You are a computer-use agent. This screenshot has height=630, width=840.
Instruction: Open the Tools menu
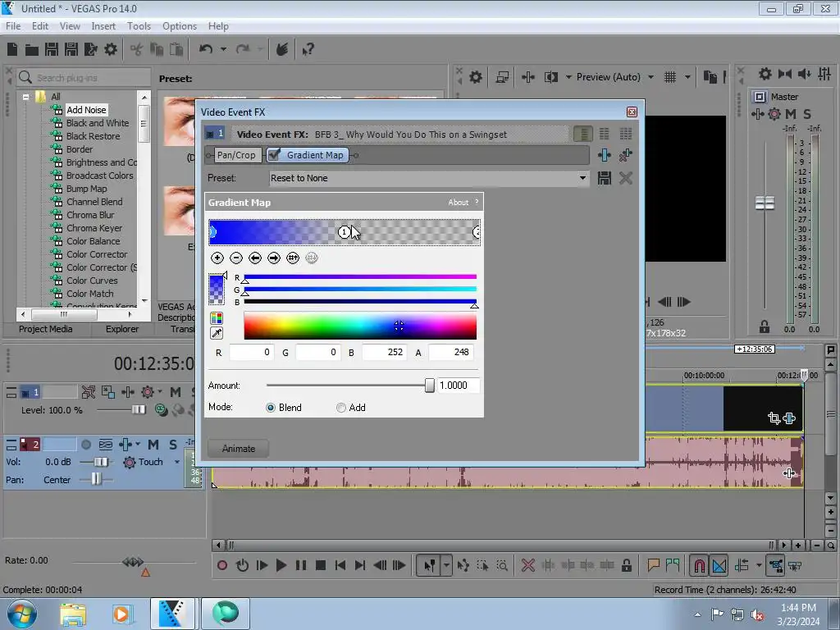[x=139, y=25]
